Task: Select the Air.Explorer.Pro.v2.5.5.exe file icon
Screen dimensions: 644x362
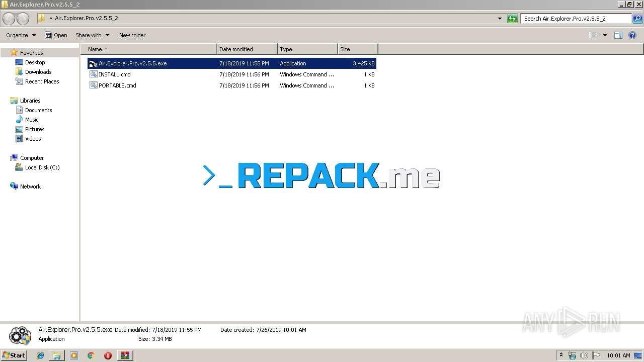Action: click(93, 63)
